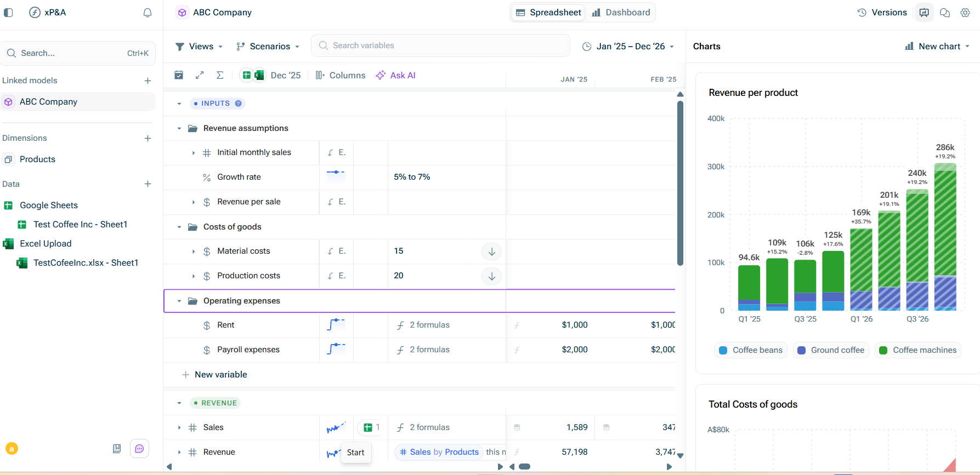
Task: Open the Views dropdown
Action: coord(199,47)
